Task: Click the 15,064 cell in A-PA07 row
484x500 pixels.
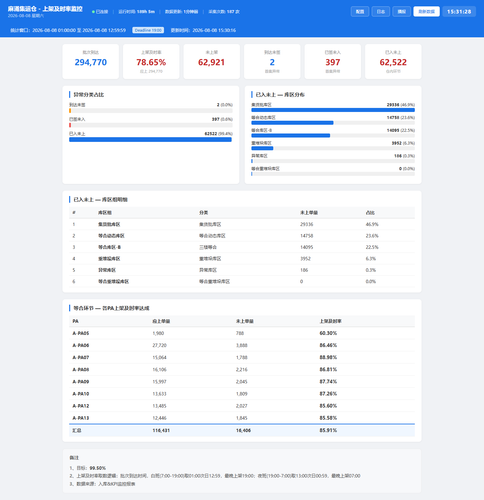Action: click(159, 357)
